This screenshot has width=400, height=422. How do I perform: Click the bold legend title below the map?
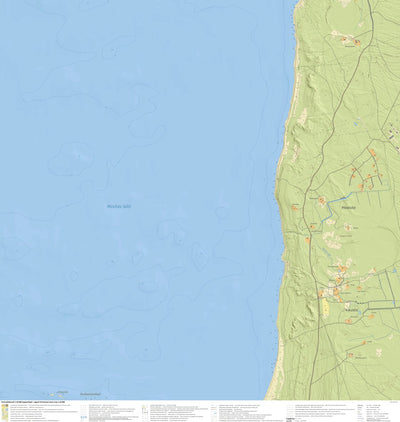pos(33,402)
